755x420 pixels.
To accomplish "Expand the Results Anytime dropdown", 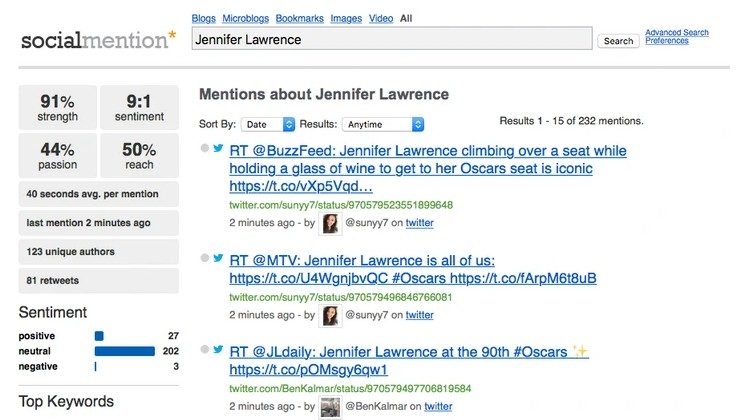I will (x=383, y=124).
